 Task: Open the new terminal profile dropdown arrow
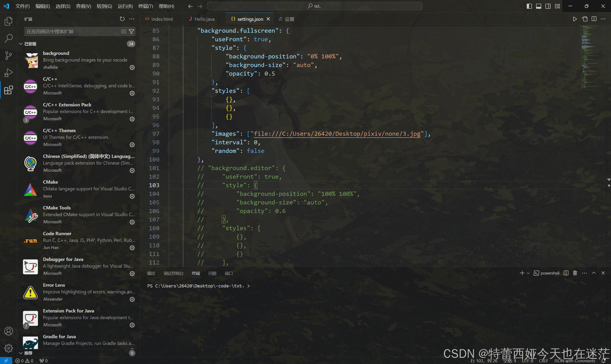coord(528,273)
